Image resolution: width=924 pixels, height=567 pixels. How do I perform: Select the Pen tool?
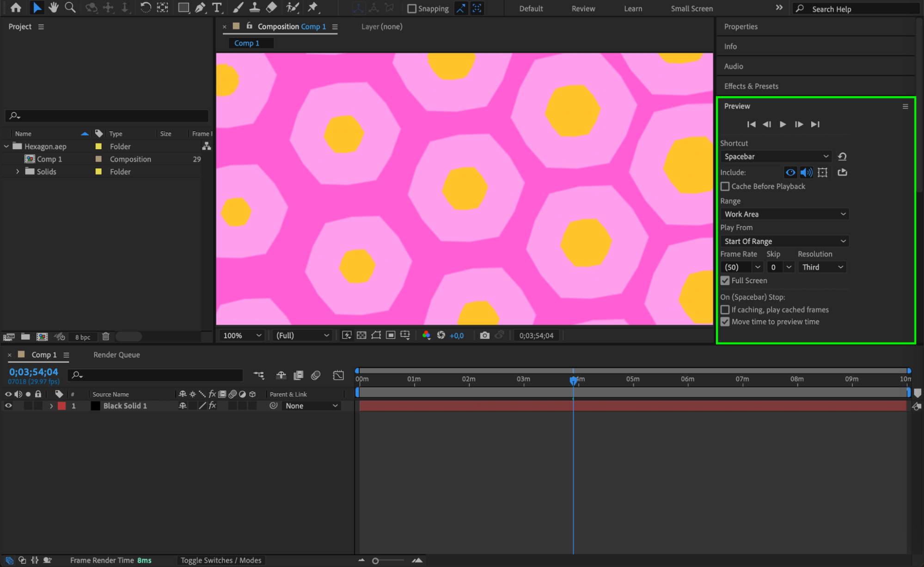pyautogui.click(x=200, y=7)
